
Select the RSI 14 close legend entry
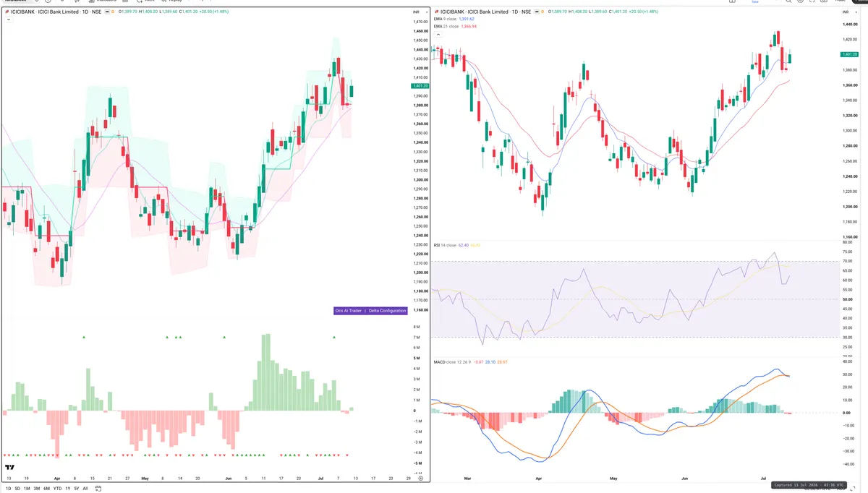pyautogui.click(x=445, y=245)
